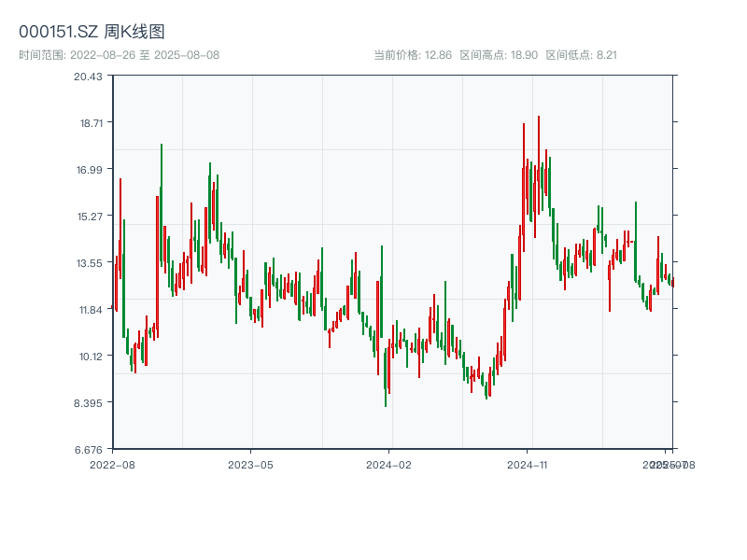
Task: Click the current price label 当前价格: 12.86
Action: coord(413,55)
